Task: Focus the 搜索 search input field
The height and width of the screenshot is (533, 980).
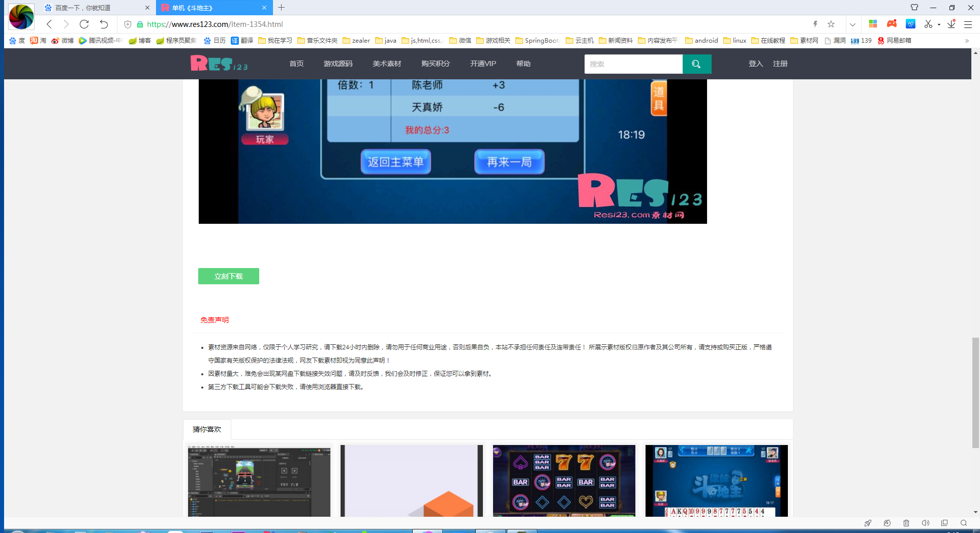Action: click(633, 64)
